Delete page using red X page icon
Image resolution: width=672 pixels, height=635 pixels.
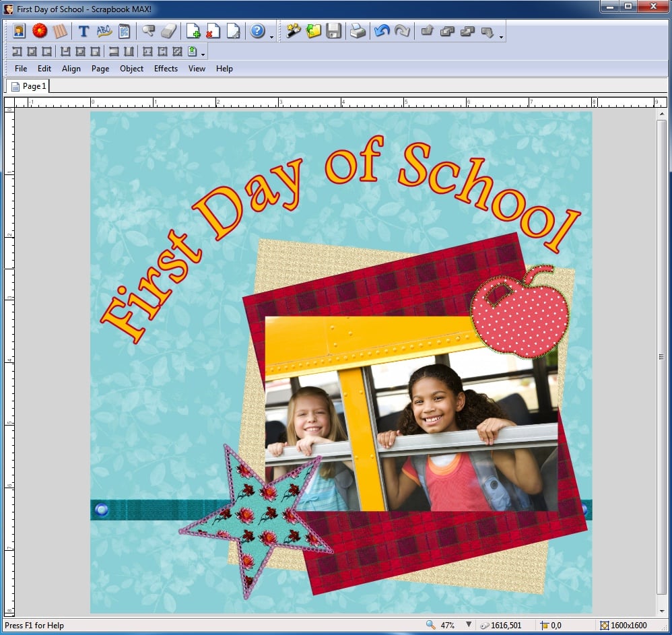213,31
